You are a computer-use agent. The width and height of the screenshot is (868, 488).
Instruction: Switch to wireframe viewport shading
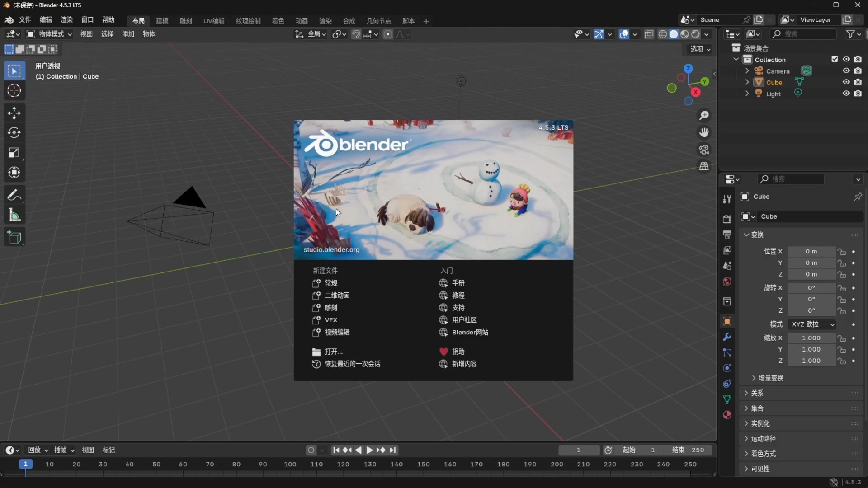(663, 34)
